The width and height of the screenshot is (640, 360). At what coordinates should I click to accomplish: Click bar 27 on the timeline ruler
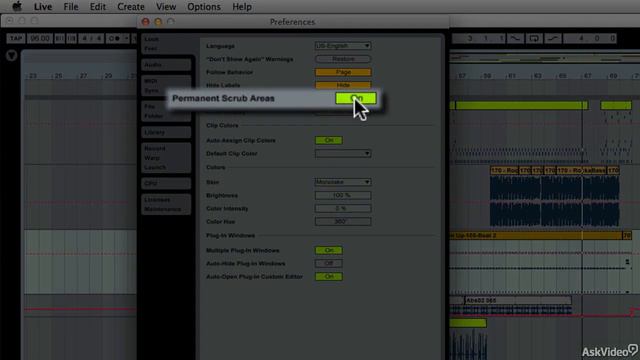coord(83,76)
